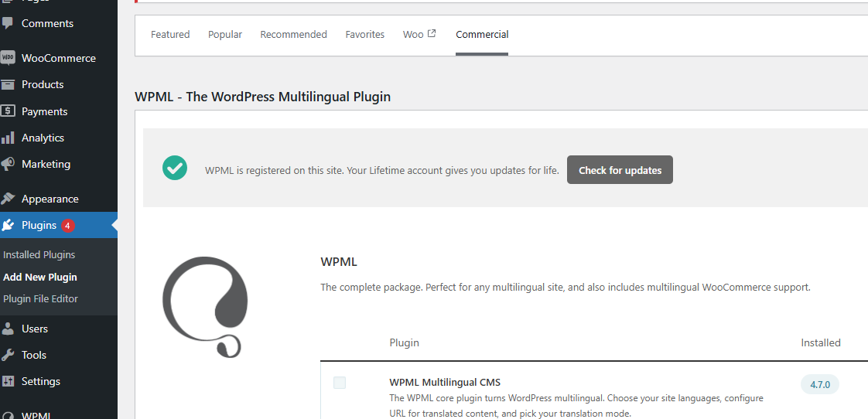Open the Woo tab
The width and height of the screenshot is (868, 419).
coord(419,34)
